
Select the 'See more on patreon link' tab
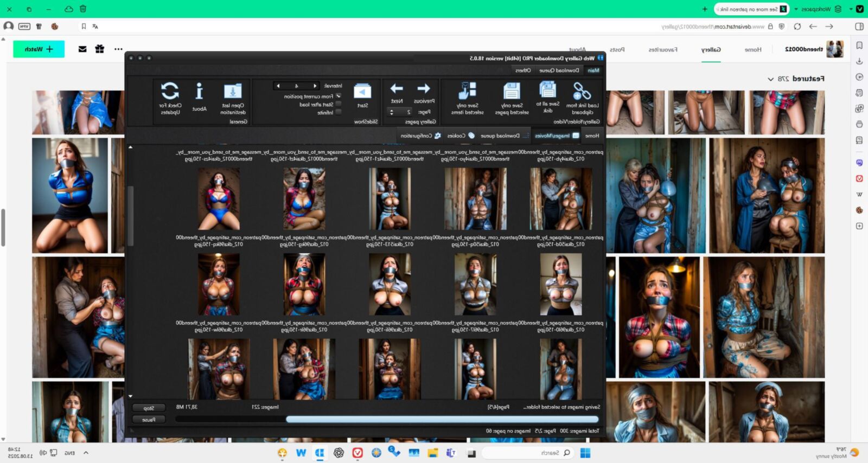tap(752, 9)
